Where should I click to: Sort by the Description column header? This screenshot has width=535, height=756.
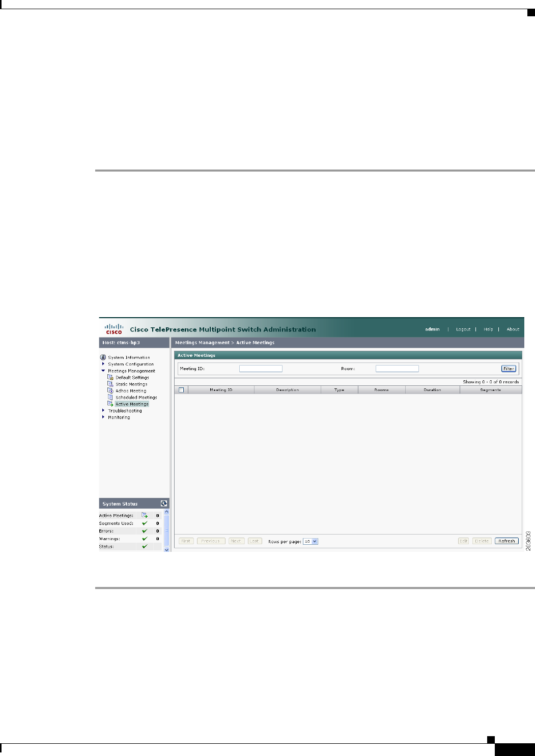point(288,390)
